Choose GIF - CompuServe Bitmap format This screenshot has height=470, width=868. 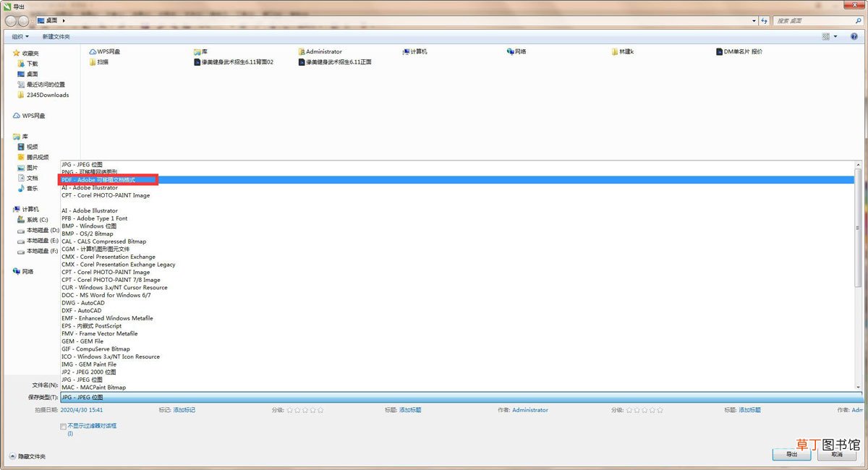(x=456, y=349)
